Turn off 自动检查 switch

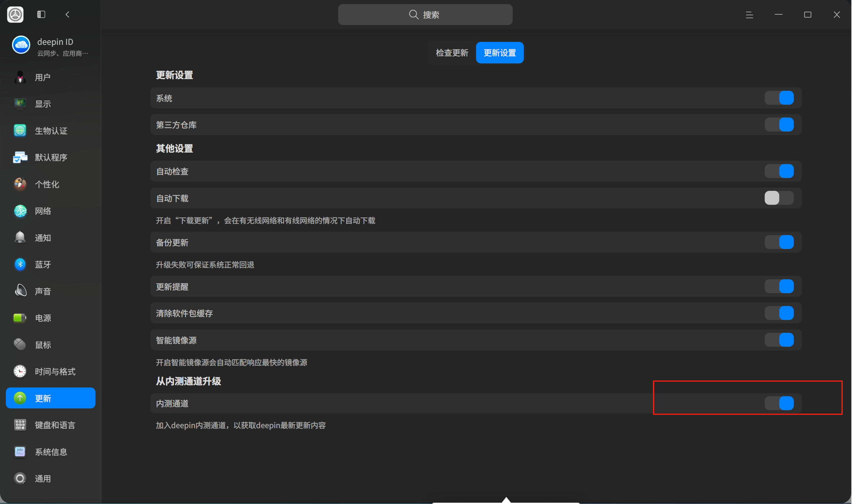point(779,171)
